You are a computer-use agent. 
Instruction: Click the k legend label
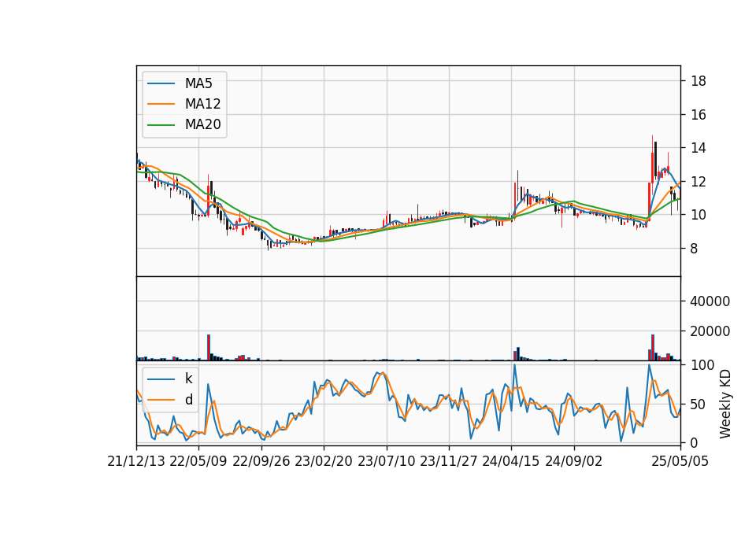click(188, 379)
